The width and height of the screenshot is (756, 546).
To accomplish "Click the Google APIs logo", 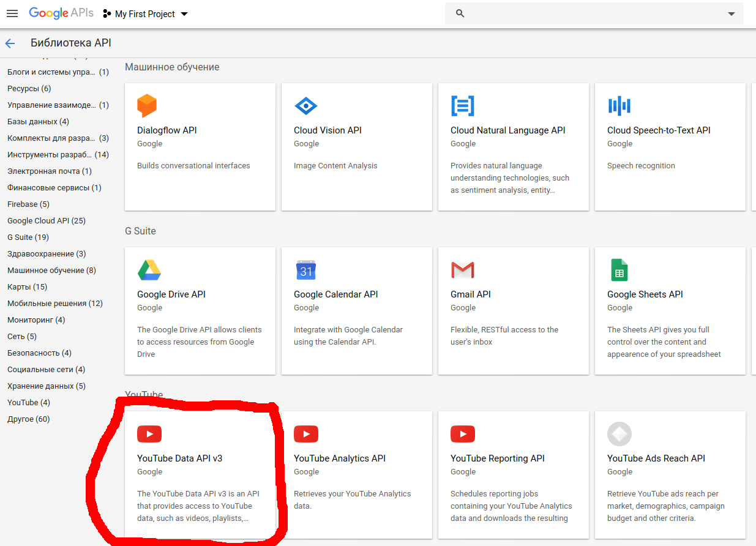I will click(61, 13).
